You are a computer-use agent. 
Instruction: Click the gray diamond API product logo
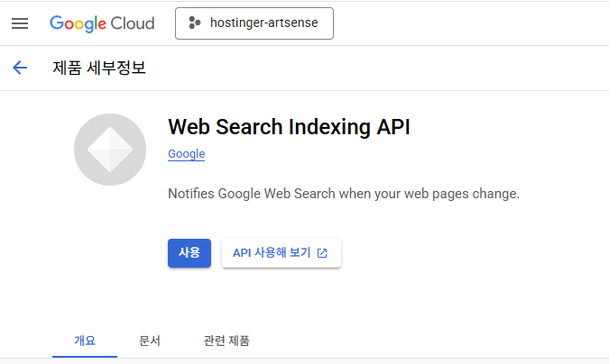[110, 150]
